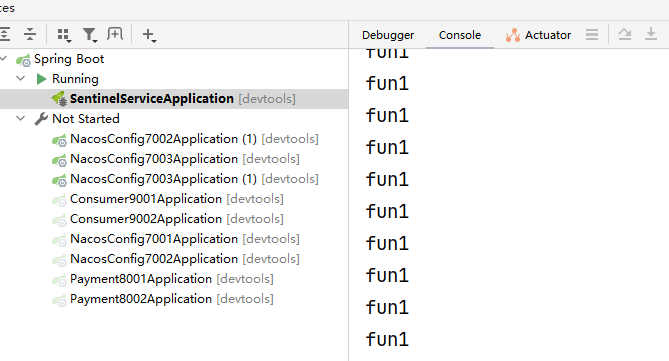The height and width of the screenshot is (361, 669).
Task: Click the Payment8002Application icon
Action: (x=59, y=300)
